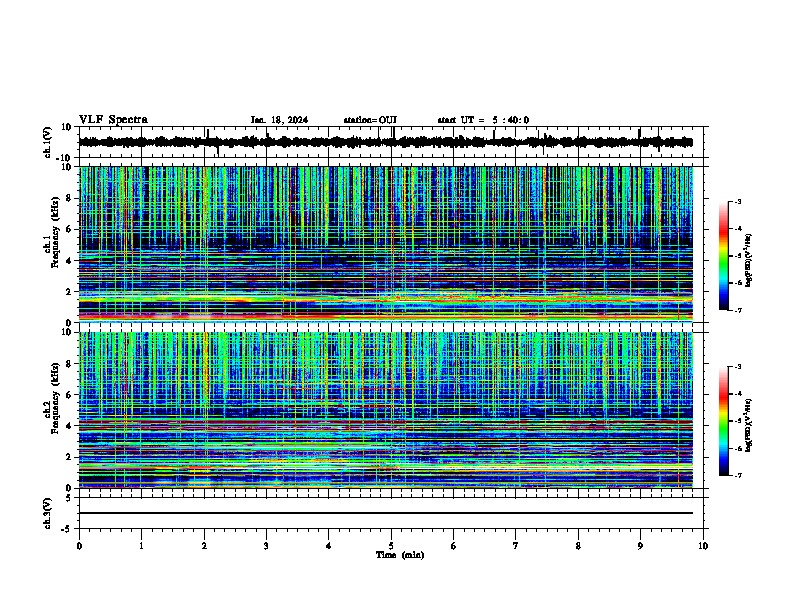The image size is (792, 612).
Task: Click the '6' tick label on the Time axis
Action: point(454,546)
